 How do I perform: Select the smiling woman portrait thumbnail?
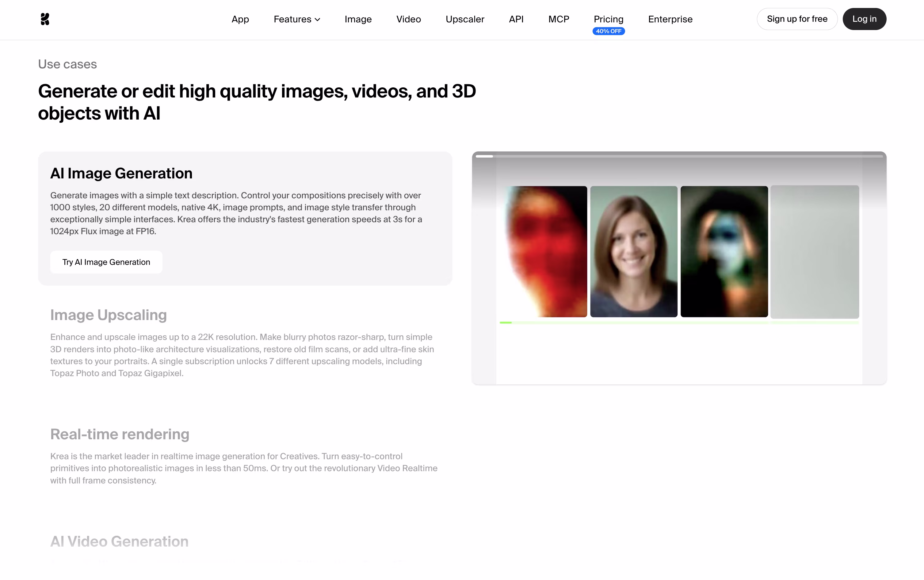click(x=634, y=252)
